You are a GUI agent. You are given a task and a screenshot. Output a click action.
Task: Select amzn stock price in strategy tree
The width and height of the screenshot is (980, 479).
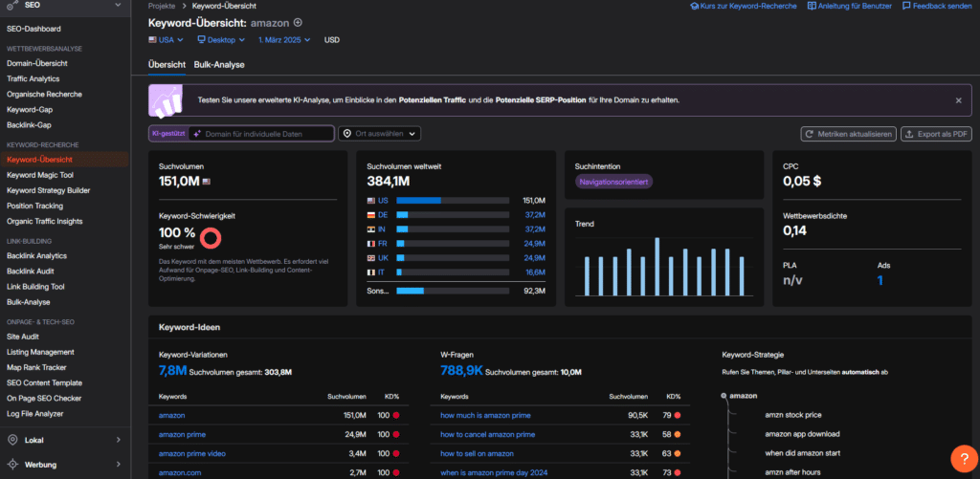pos(793,415)
